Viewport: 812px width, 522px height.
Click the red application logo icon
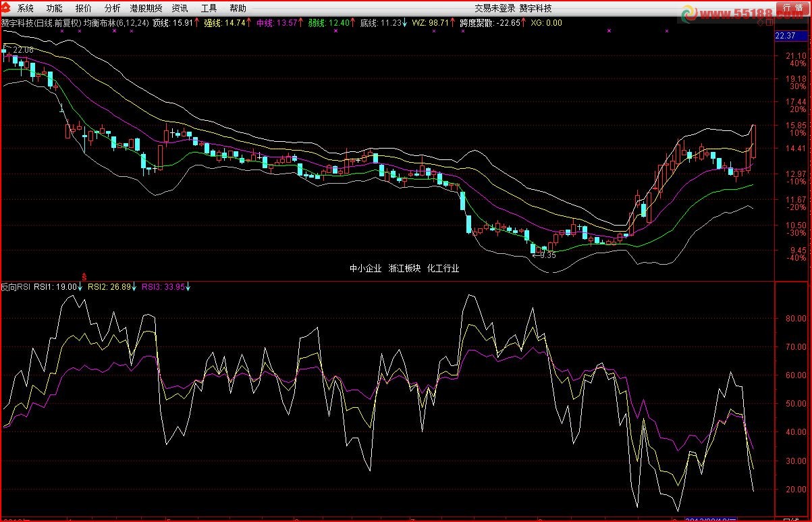tap(7, 8)
